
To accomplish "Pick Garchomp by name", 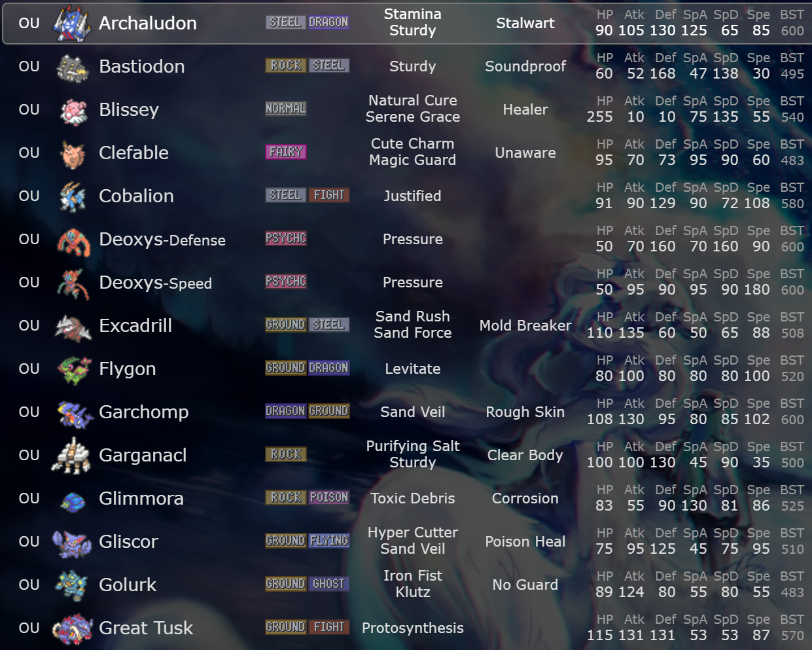I will pos(144,412).
